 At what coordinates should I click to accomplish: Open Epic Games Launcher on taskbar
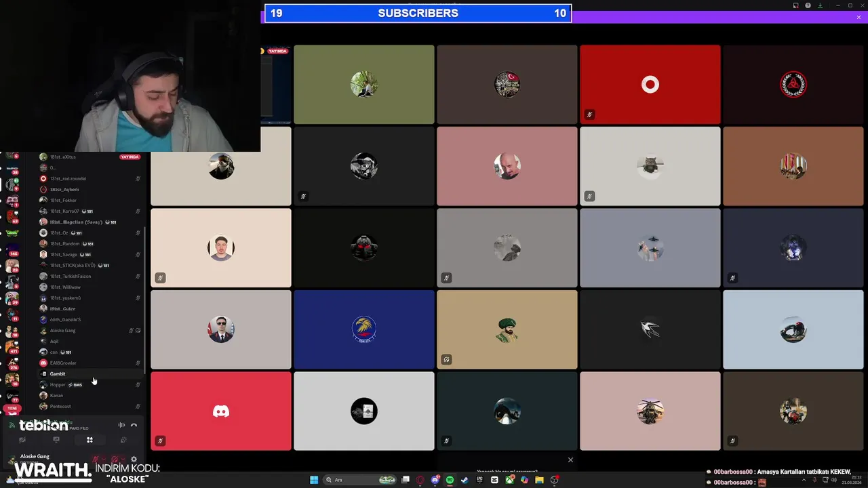point(479,480)
